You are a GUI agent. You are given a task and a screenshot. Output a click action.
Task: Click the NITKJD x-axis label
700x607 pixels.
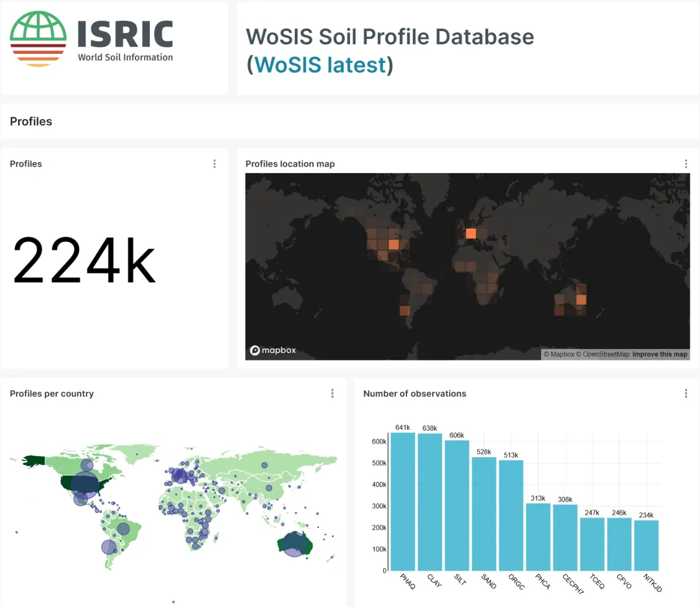tap(652, 583)
